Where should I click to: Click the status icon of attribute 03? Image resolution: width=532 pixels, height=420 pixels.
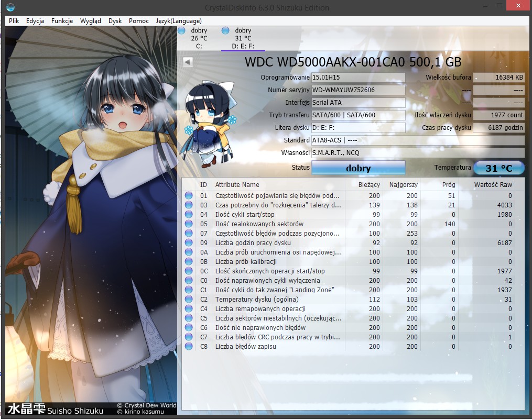[x=189, y=205]
